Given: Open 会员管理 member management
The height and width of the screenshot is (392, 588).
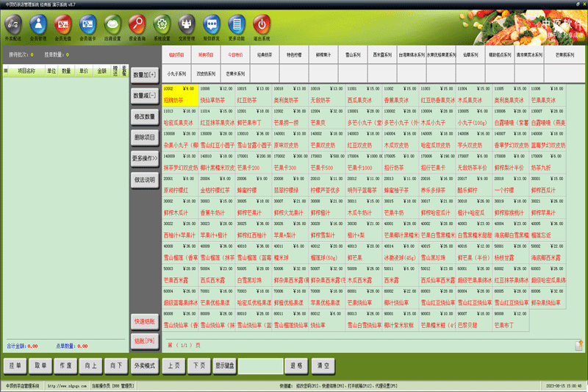Looking at the screenshot, I should (x=38, y=27).
